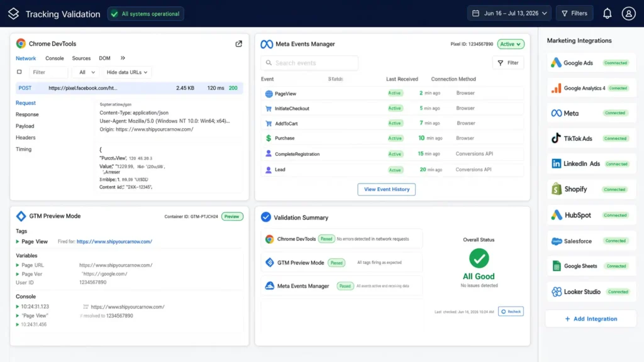Screen dimensions: 644x362
Task: Click the Lead person icon
Action: click(x=269, y=169)
